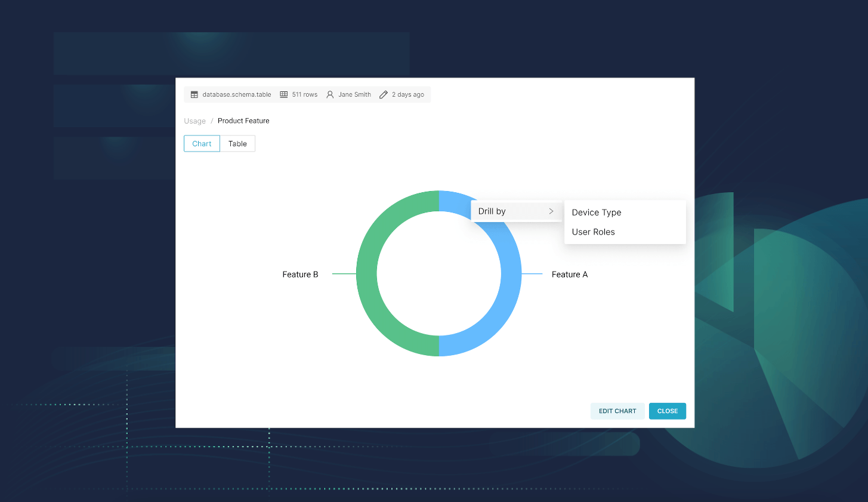Choose User Roles in the submenu
Image resolution: width=868 pixels, height=502 pixels.
(x=593, y=232)
